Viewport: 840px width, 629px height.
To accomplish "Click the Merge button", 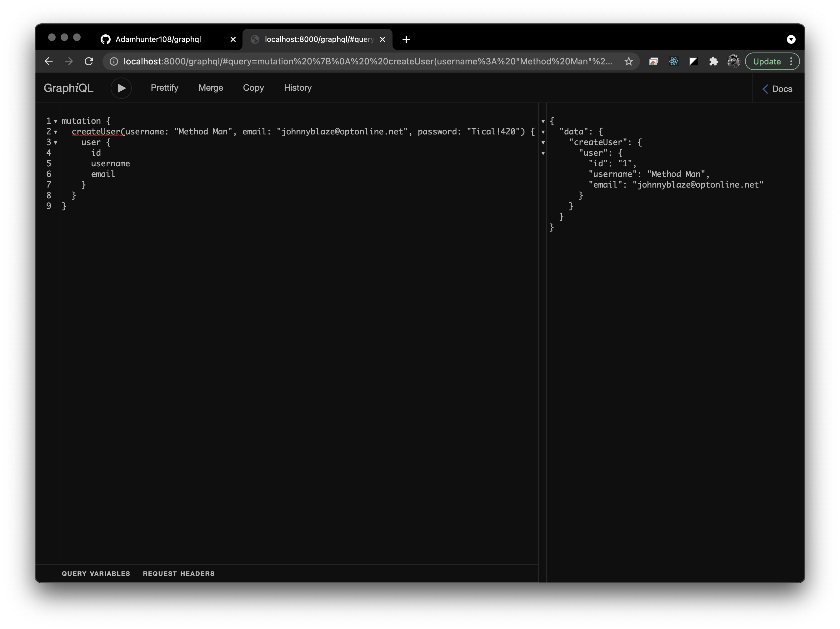I will tap(211, 88).
